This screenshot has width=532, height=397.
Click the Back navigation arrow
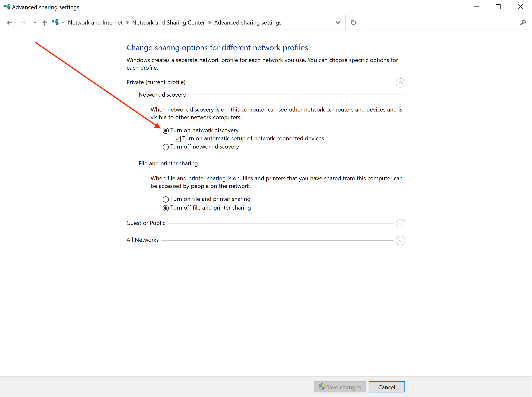[9, 23]
